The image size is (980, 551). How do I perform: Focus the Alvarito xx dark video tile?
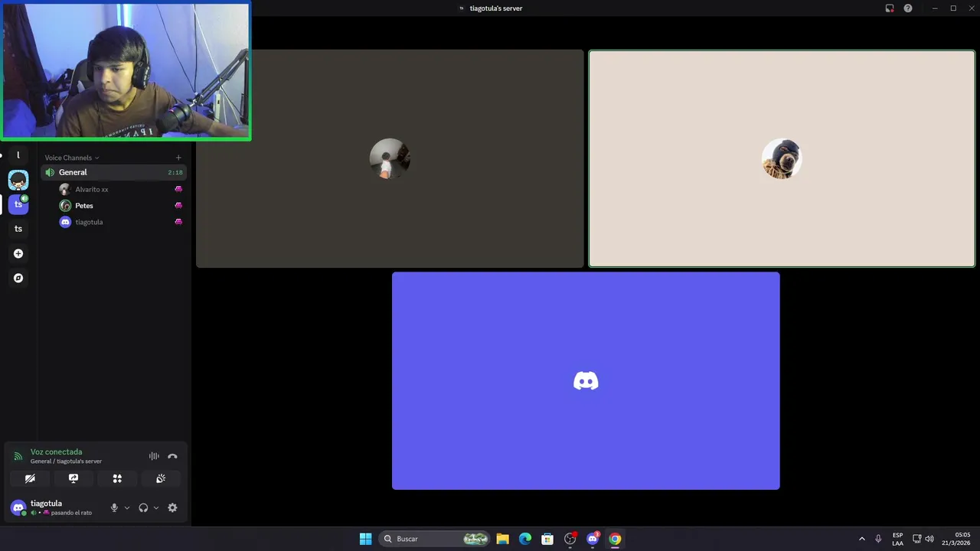pos(390,159)
